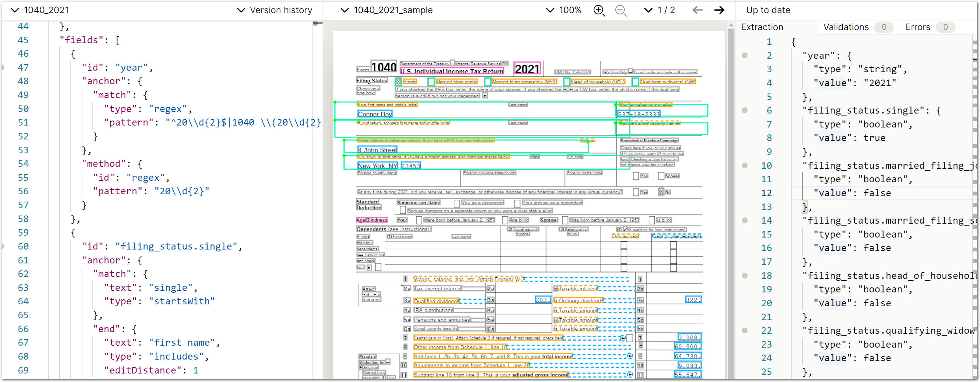Click editor line 47 "id": "year"

(x=117, y=68)
